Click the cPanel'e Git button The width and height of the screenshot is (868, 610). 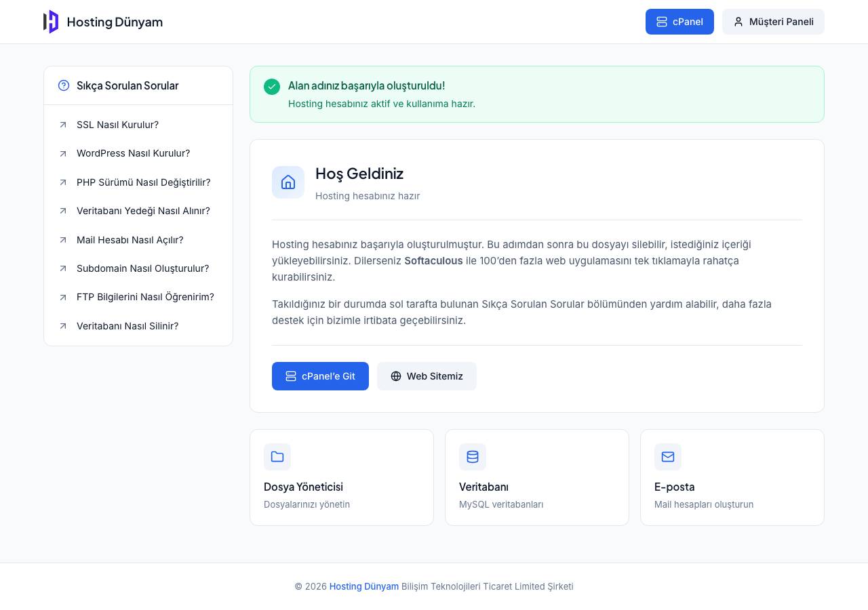320,376
